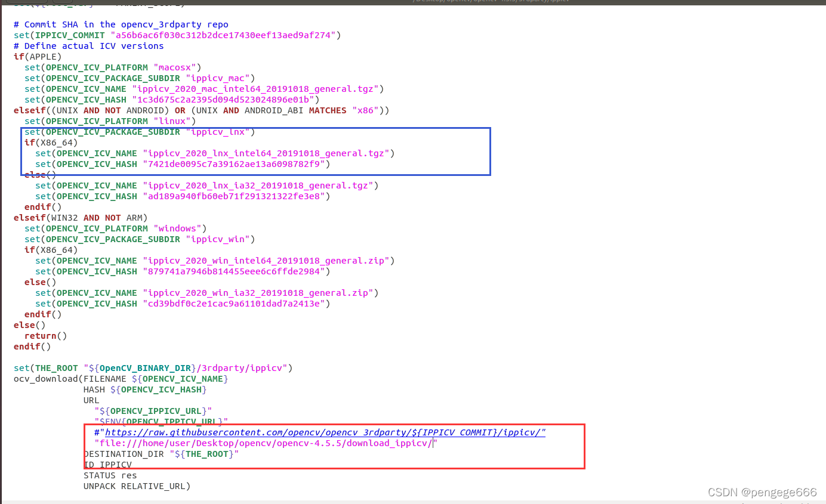Select the "${OPENCV_IPPICV_URL}" line
The image size is (826, 504).
click(153, 411)
